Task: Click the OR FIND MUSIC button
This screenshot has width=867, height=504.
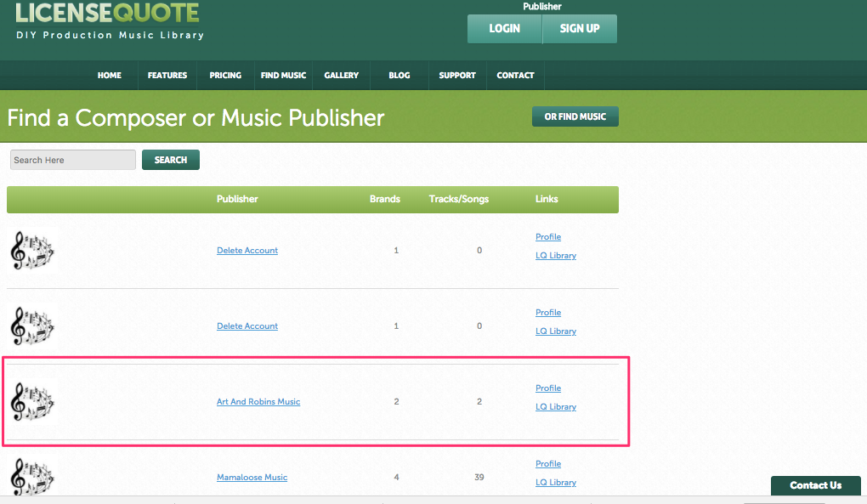Action: tap(575, 116)
